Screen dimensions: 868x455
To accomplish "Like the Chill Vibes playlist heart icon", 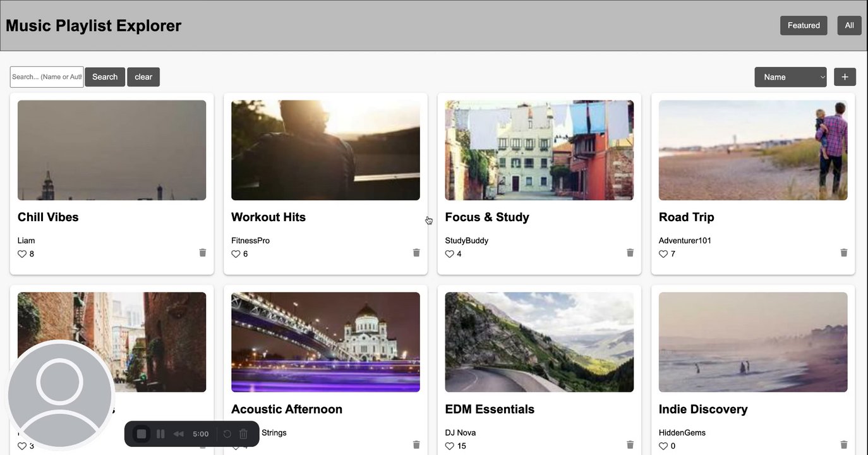I will click(22, 254).
